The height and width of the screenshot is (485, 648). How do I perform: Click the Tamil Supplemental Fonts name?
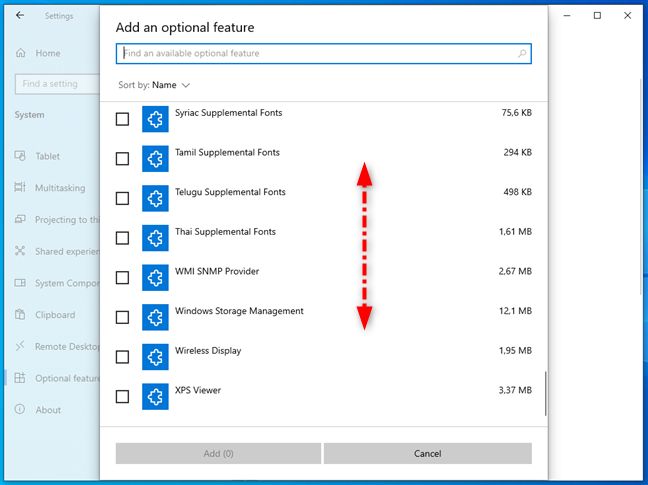click(x=227, y=152)
